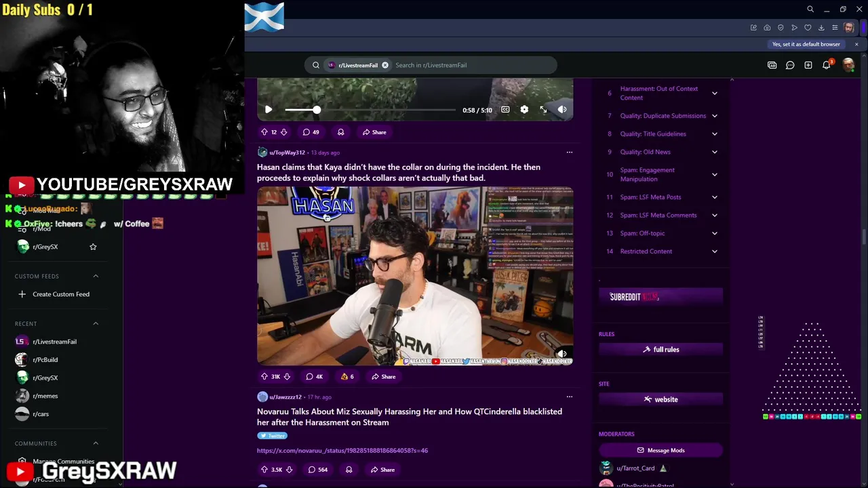The height and width of the screenshot is (488, 868).
Task: Open Reddit user avatar menu
Action: tap(848, 65)
